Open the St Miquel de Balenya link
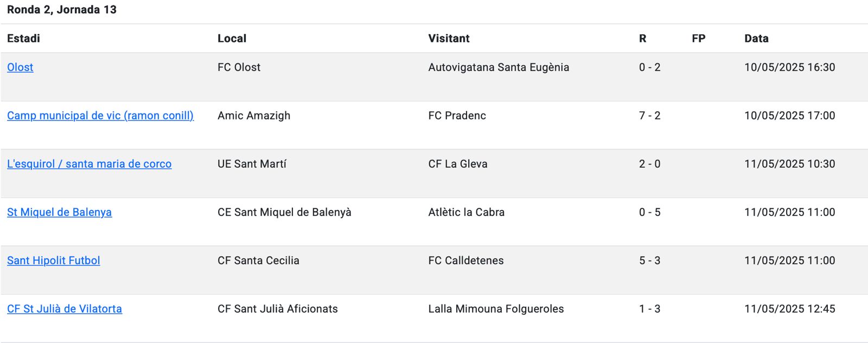This screenshot has height=343, width=868. click(59, 212)
